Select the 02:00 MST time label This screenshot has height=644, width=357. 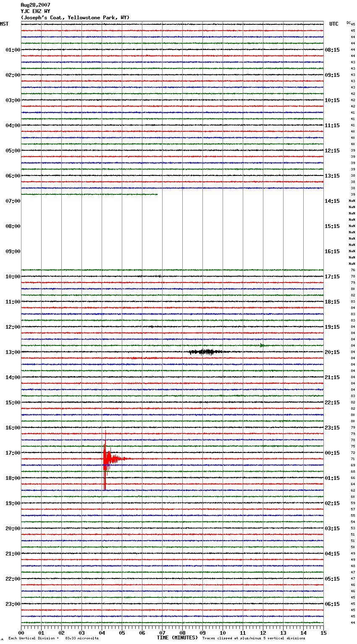click(x=13, y=75)
